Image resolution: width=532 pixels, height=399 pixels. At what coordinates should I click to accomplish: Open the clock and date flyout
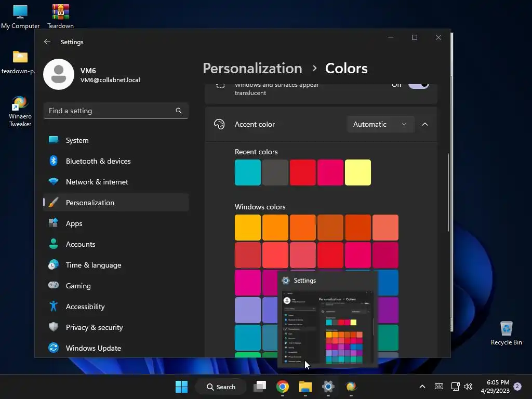coord(495,387)
